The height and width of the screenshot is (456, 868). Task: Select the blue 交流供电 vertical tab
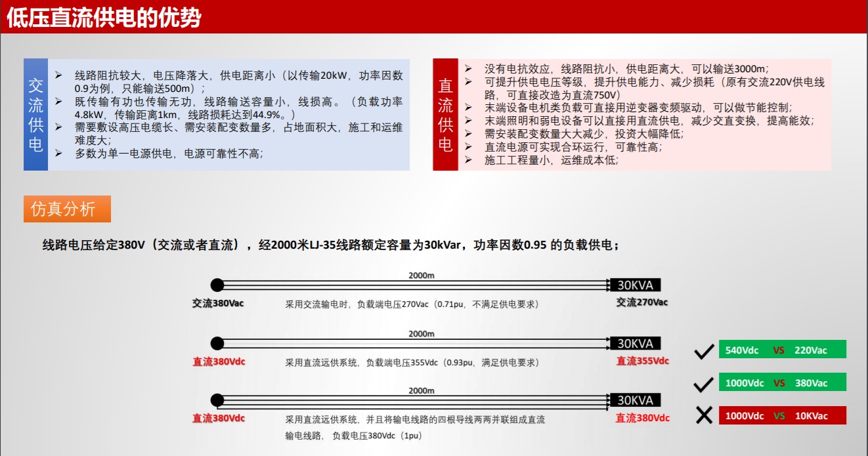coord(36,115)
